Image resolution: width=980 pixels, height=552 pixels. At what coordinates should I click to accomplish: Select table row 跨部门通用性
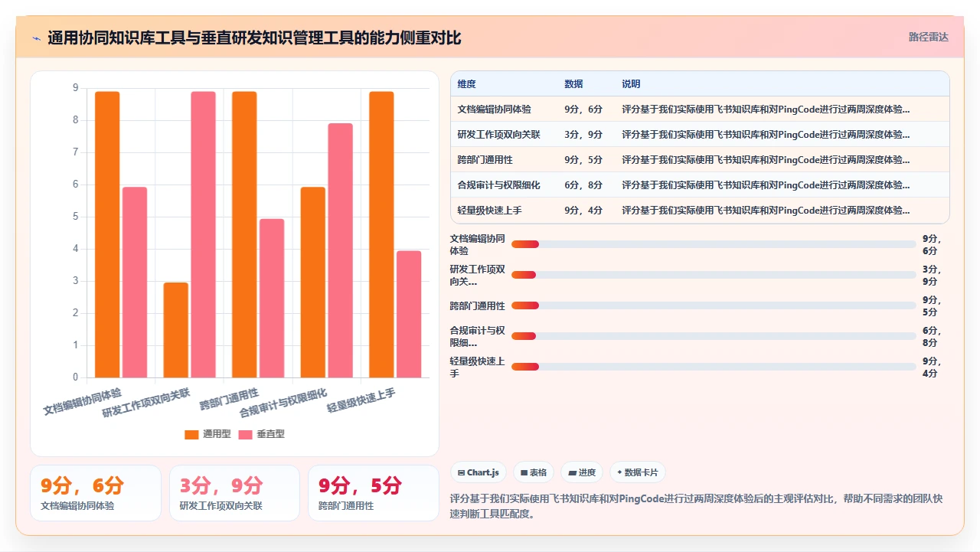(700, 160)
